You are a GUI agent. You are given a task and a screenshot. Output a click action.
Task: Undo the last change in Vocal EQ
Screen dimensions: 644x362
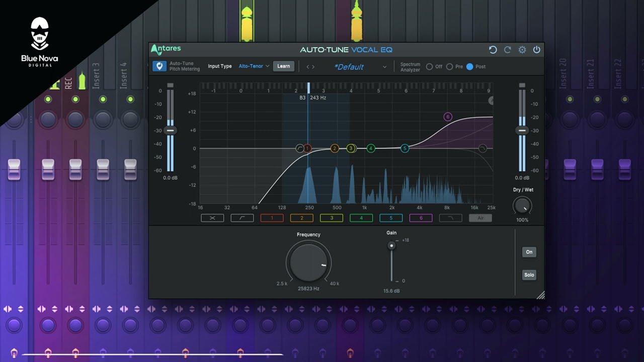pyautogui.click(x=493, y=50)
